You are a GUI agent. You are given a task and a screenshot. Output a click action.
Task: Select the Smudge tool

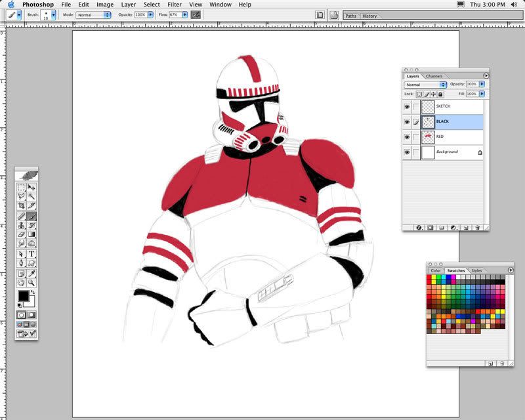(x=21, y=243)
